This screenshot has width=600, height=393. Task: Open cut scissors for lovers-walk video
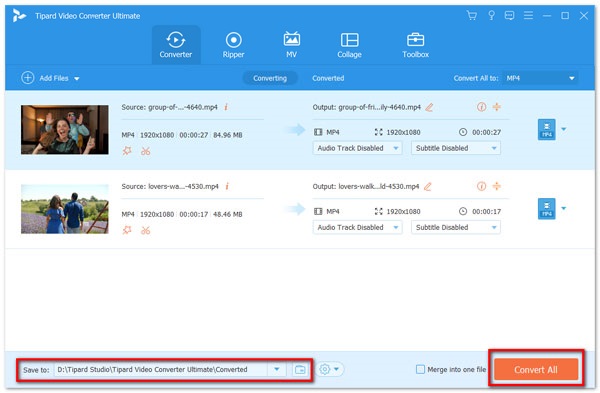[x=145, y=230]
